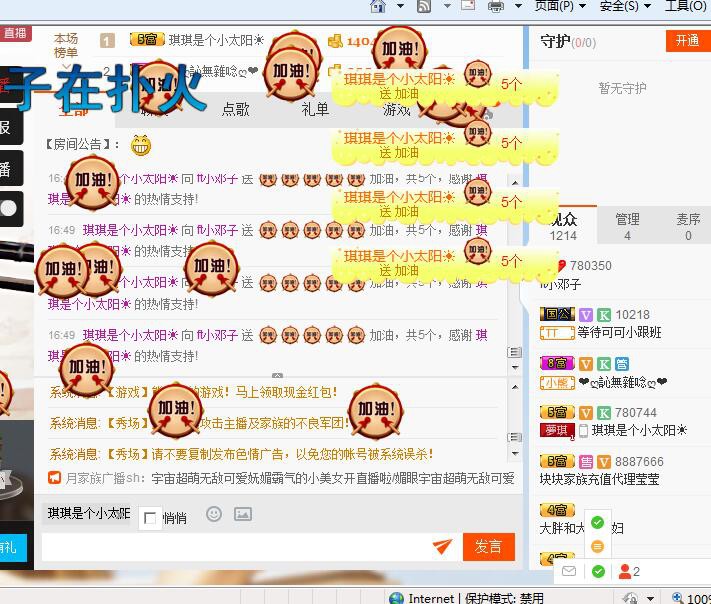This screenshot has height=604, width=711.
Task: Click the paper plane flying-message icon
Action: pyautogui.click(x=442, y=546)
